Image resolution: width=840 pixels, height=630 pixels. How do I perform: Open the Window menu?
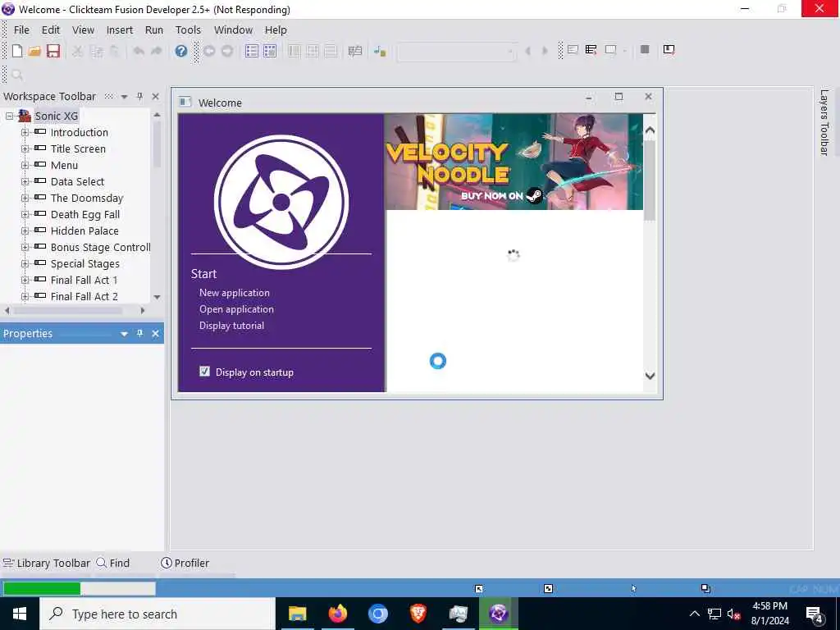233,30
